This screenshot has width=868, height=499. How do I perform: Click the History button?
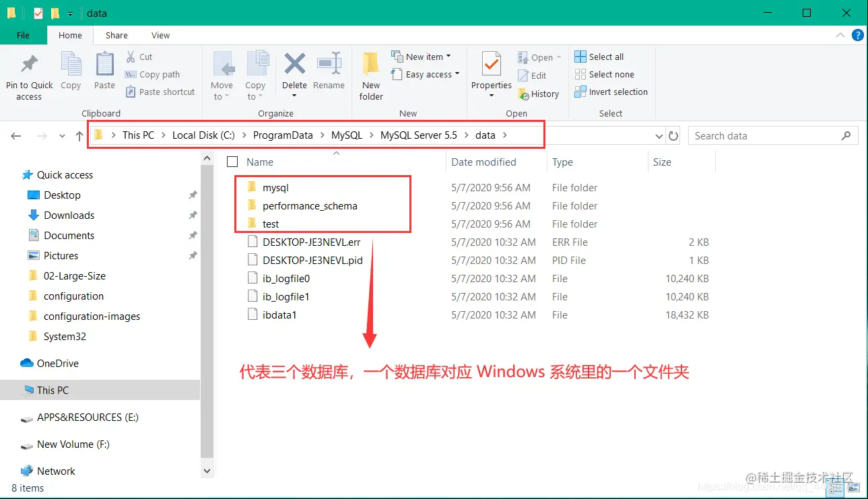pos(539,94)
